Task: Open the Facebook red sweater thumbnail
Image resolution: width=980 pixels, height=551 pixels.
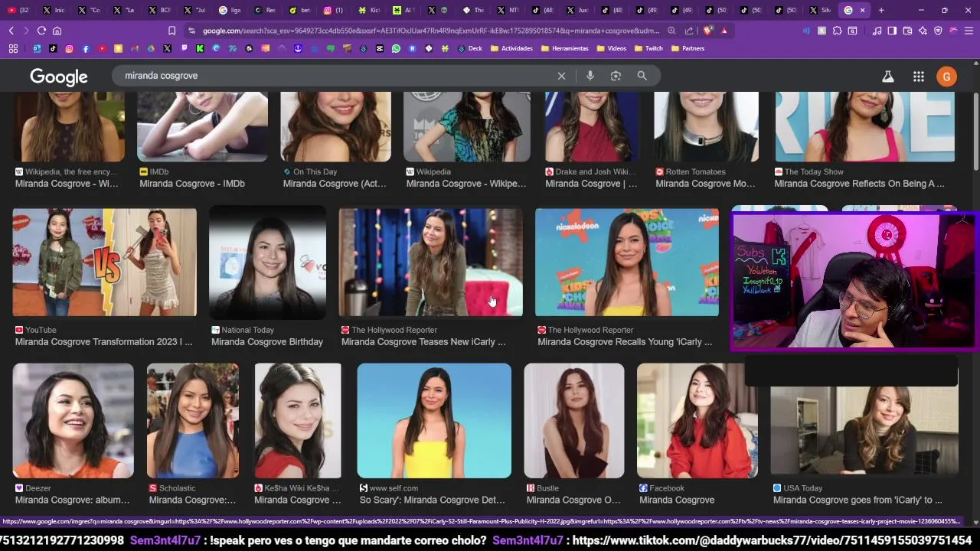Action: 697,421
